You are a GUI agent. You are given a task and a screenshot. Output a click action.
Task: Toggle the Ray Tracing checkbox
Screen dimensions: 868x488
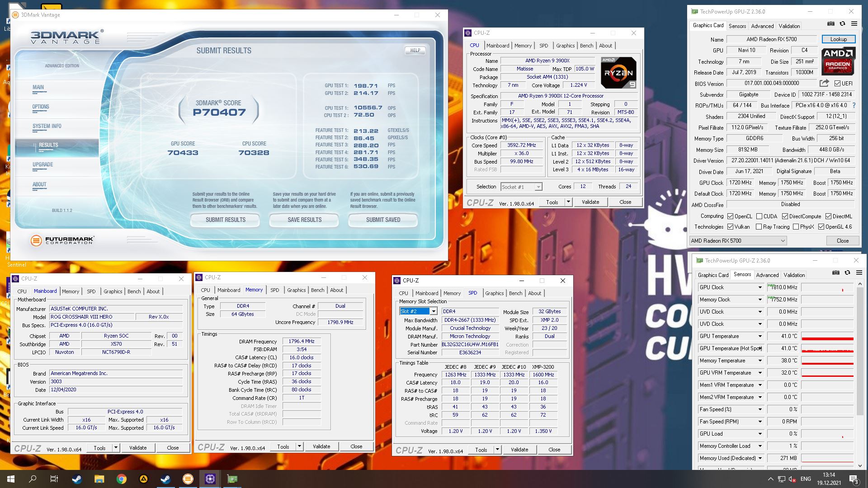pos(759,227)
